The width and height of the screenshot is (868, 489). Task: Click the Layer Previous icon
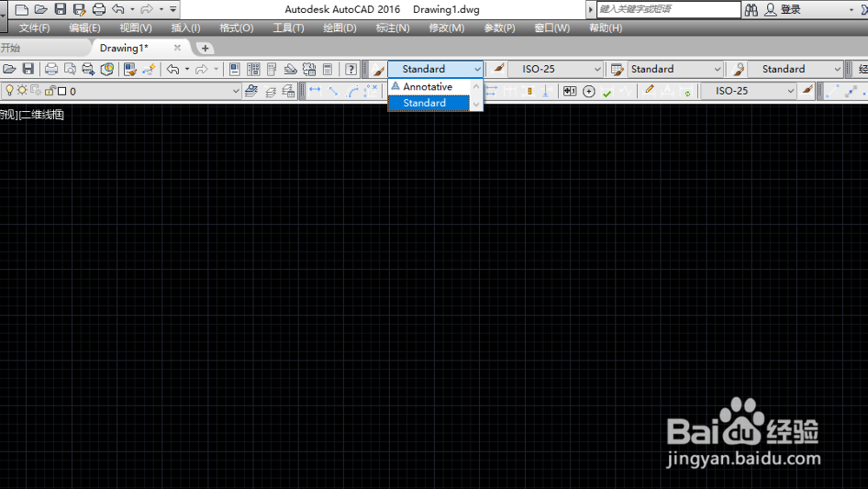[x=270, y=91]
